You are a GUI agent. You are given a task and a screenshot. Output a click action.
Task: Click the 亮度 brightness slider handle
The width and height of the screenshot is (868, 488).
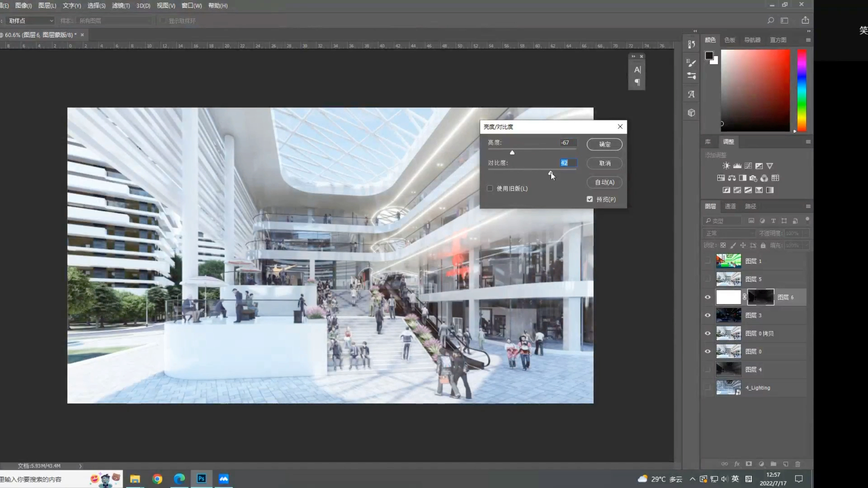pyautogui.click(x=512, y=153)
